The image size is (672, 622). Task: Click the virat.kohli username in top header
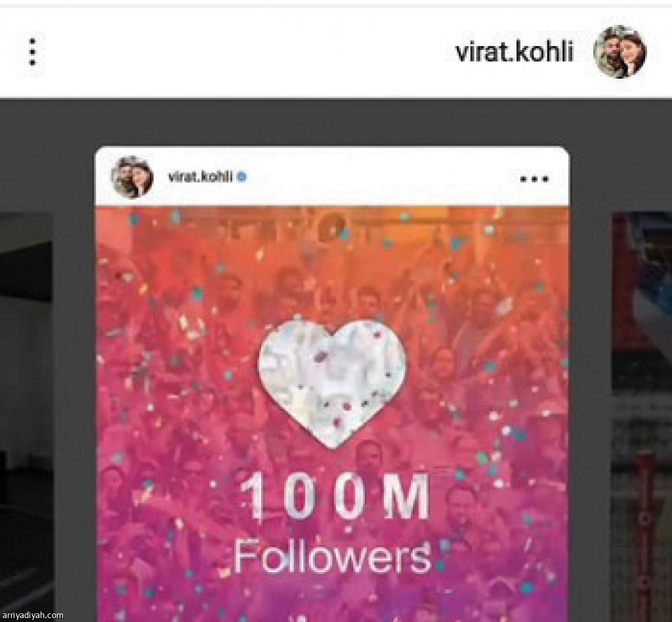pos(514,52)
